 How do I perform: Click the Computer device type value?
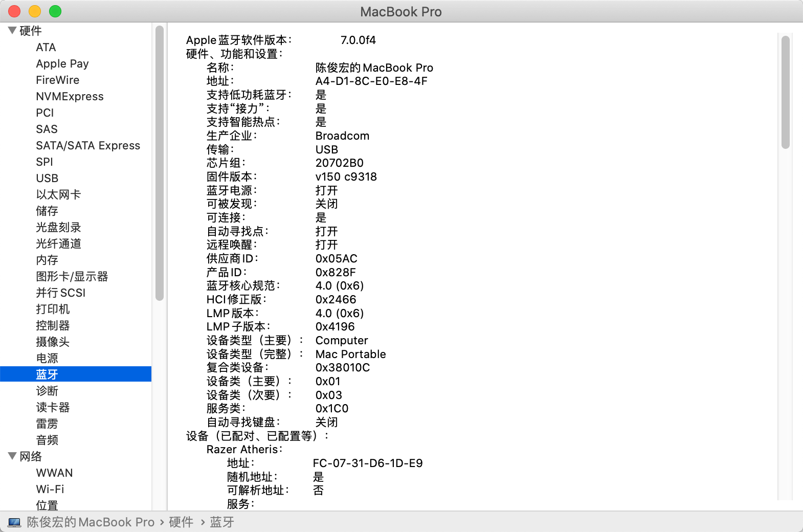click(x=342, y=341)
